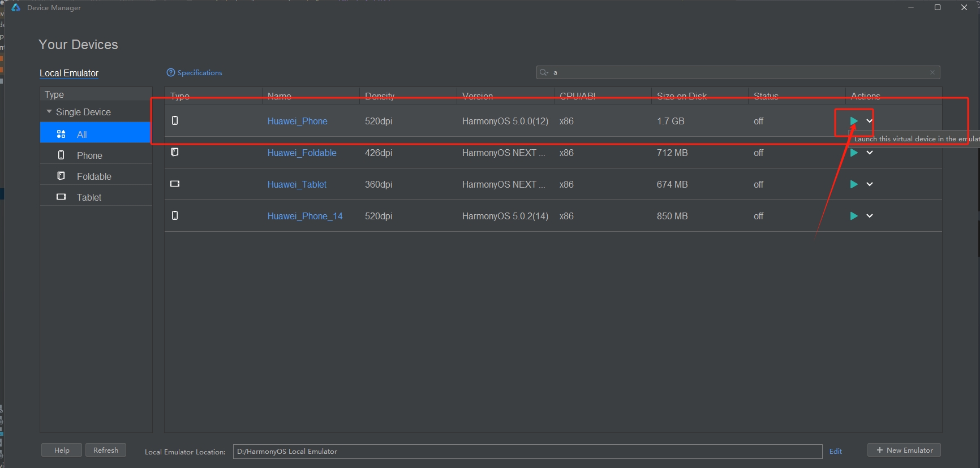The width and height of the screenshot is (980, 468).
Task: Clear the search field text
Action: (932, 72)
